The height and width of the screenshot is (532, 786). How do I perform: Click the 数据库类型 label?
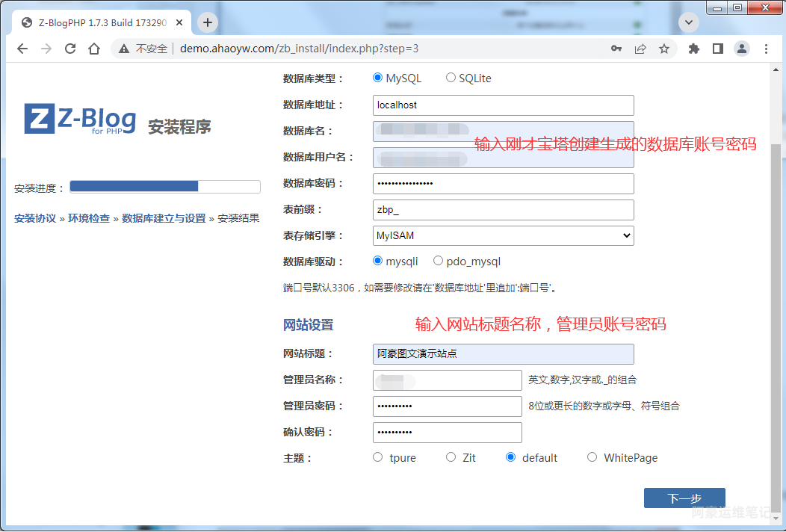pos(313,78)
